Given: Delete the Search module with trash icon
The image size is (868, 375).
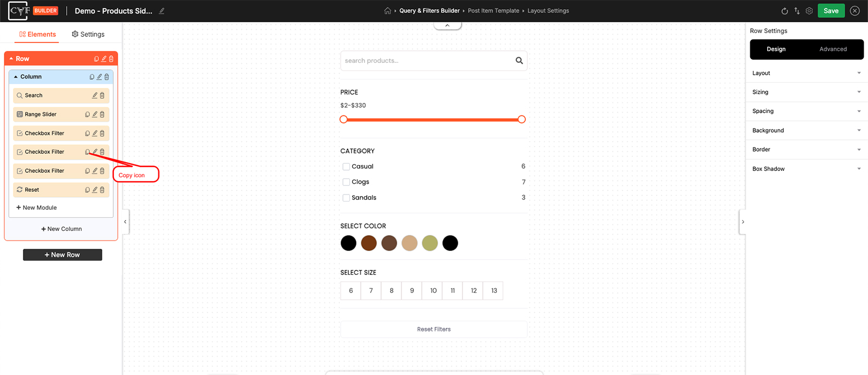Looking at the screenshot, I should click(x=102, y=95).
